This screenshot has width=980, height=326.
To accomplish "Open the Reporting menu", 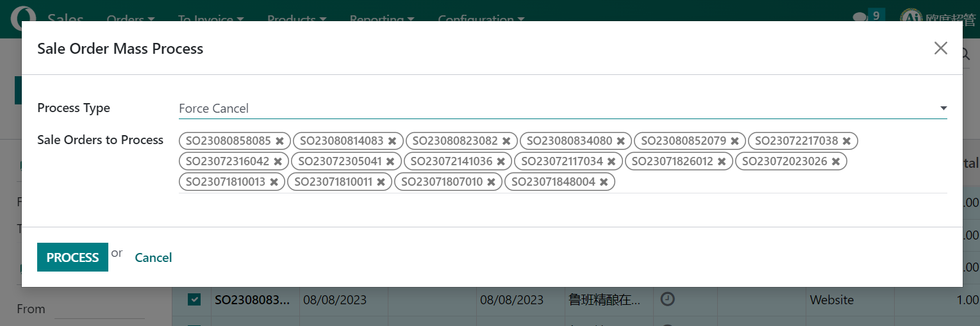I will click(381, 19).
